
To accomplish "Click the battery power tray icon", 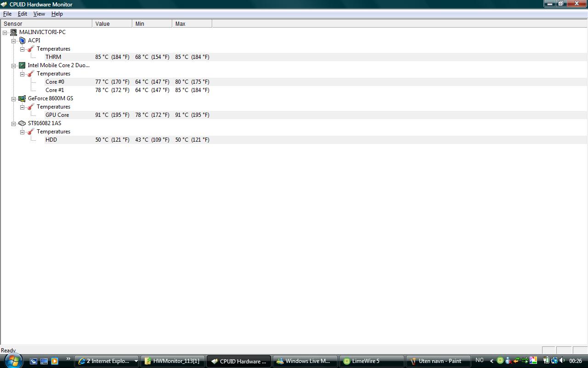I will (546, 361).
